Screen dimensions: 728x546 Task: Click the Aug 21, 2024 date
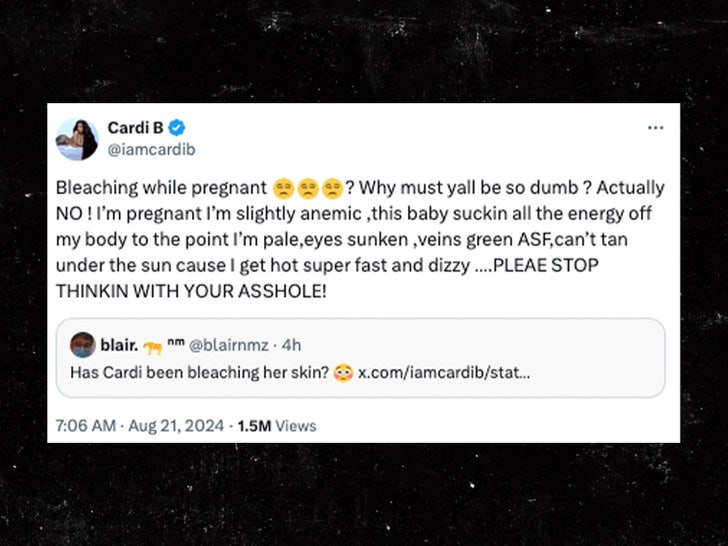(175, 424)
